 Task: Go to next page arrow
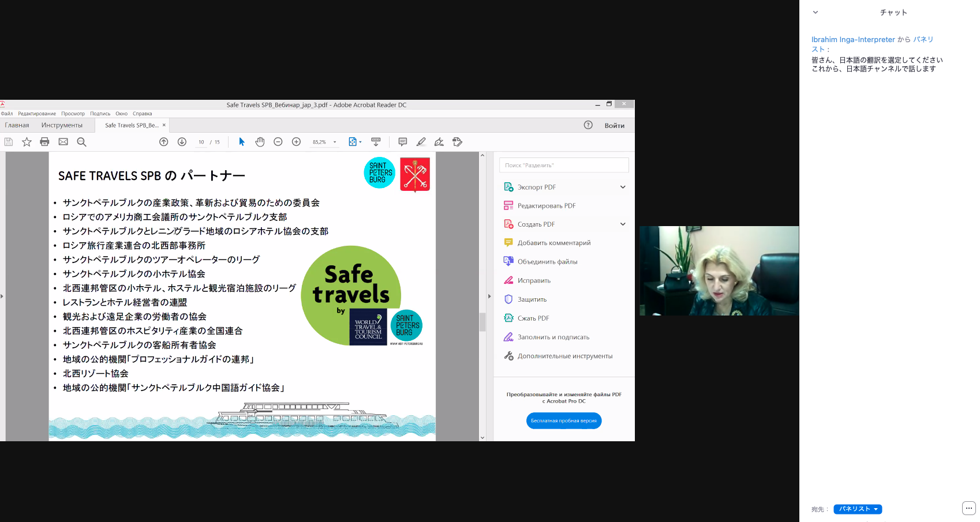coord(182,142)
